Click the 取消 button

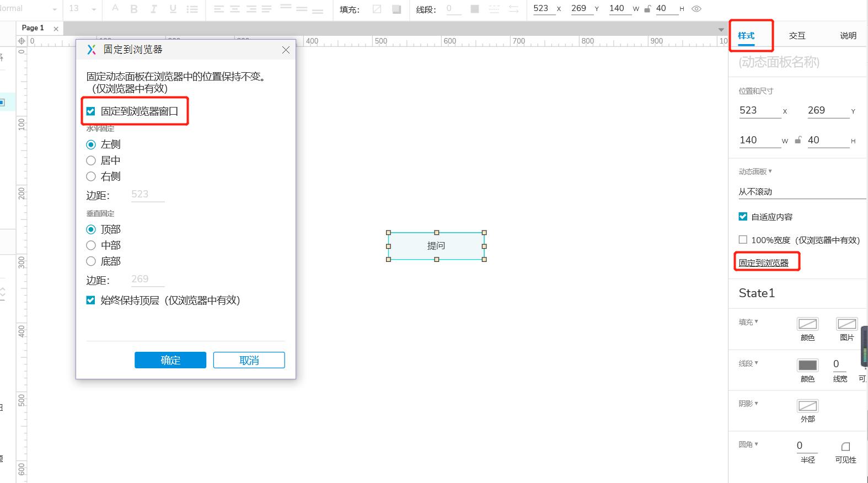[x=249, y=360]
